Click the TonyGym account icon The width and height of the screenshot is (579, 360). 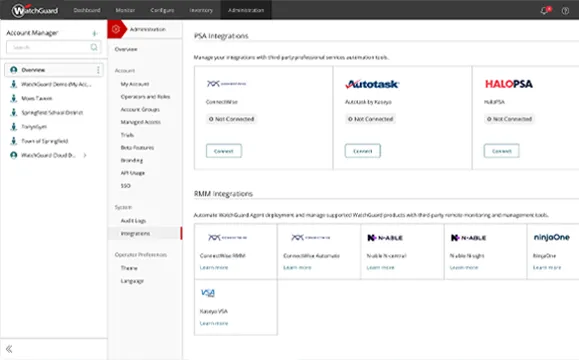[x=14, y=127]
